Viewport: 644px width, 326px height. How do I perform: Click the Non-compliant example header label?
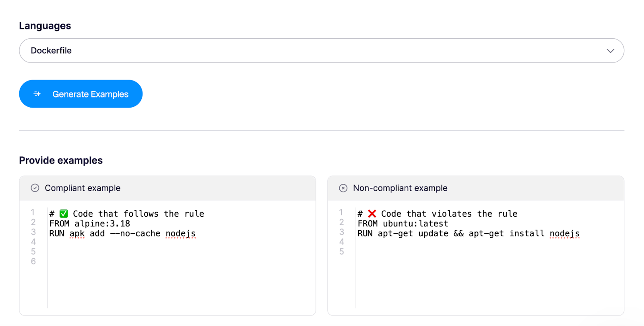click(x=400, y=188)
